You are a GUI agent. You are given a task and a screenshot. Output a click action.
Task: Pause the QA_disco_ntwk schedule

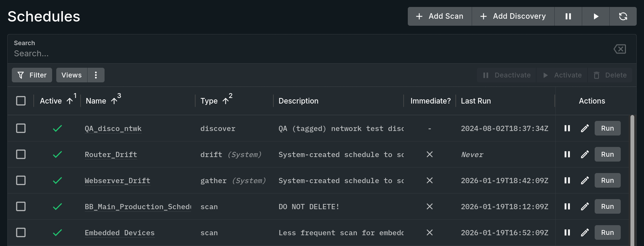pyautogui.click(x=567, y=128)
